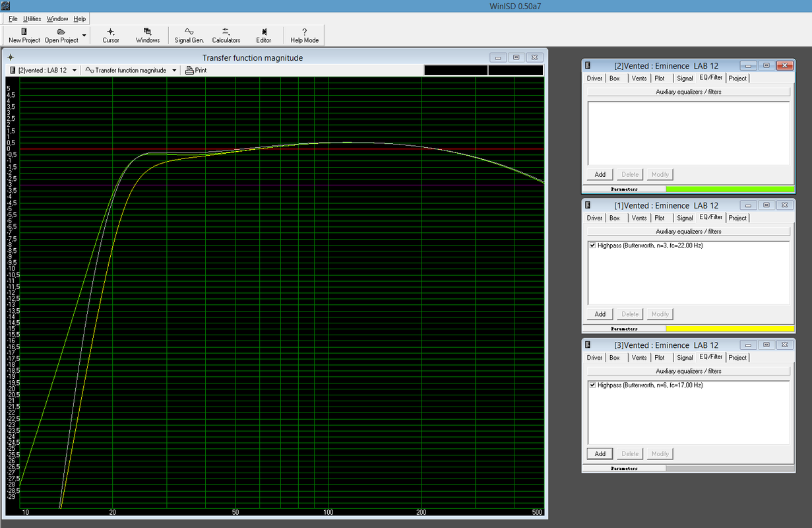Click the gray color bar in [3]Vented window
The height and width of the screenshot is (528, 812).
(730, 469)
